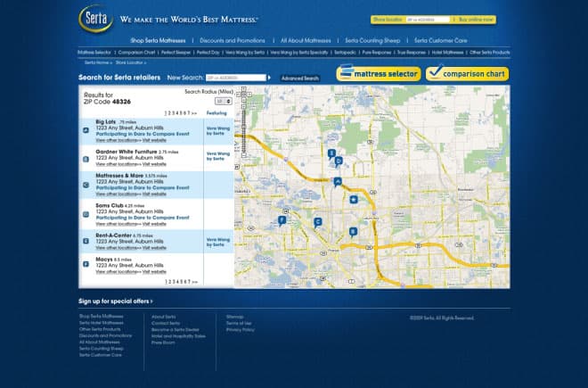Open All About Mattresses menu
This screenshot has height=388, width=588.
pyautogui.click(x=306, y=40)
